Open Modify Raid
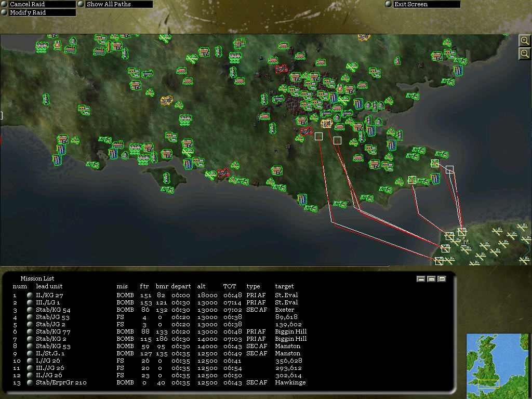This screenshot has width=532, height=399. (x=38, y=12)
